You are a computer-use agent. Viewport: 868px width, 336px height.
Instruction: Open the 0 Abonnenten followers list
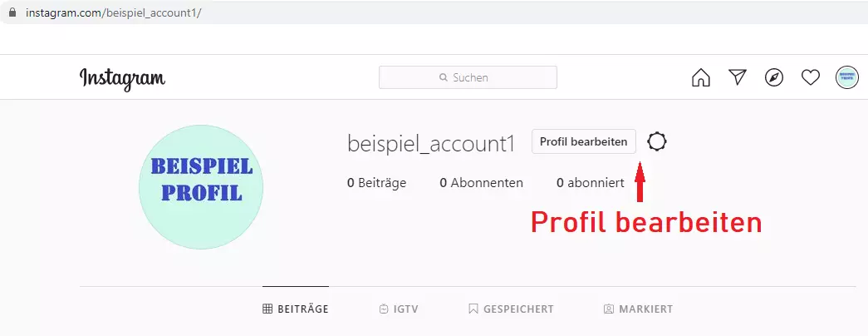click(x=481, y=182)
